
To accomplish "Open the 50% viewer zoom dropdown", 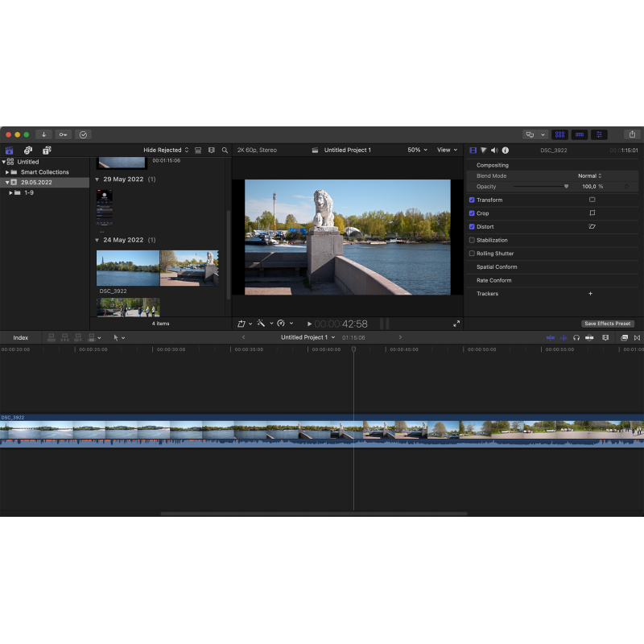I will (417, 151).
